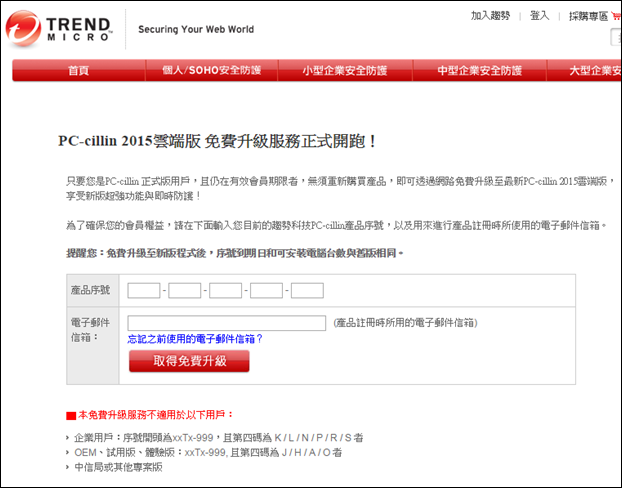Click the 電子郵件信箱 input field
622x488 pixels.
pos(227,323)
